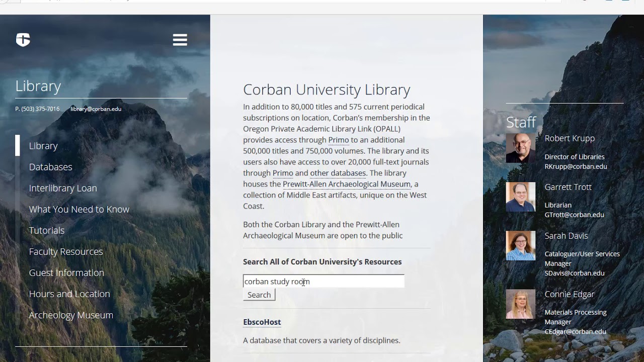Screen dimensions: 644x362
Task: Click Robert Krupp's staff photo
Action: point(521,148)
